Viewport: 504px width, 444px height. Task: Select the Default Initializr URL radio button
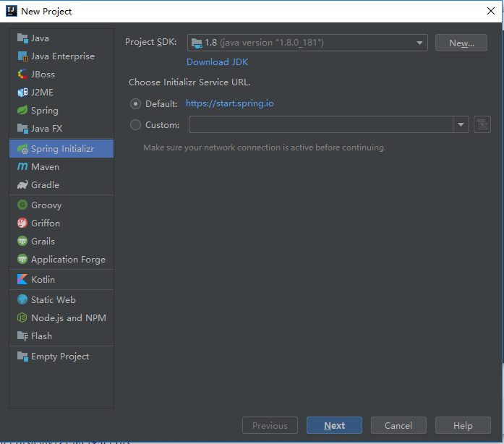[135, 104]
